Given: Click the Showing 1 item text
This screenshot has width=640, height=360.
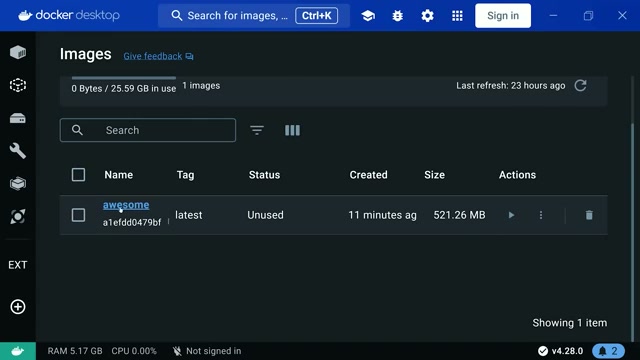Looking at the screenshot, I should tap(569, 323).
